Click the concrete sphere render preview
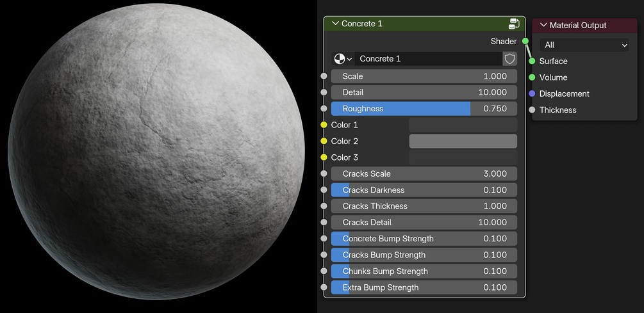644x313 pixels. tap(156, 152)
